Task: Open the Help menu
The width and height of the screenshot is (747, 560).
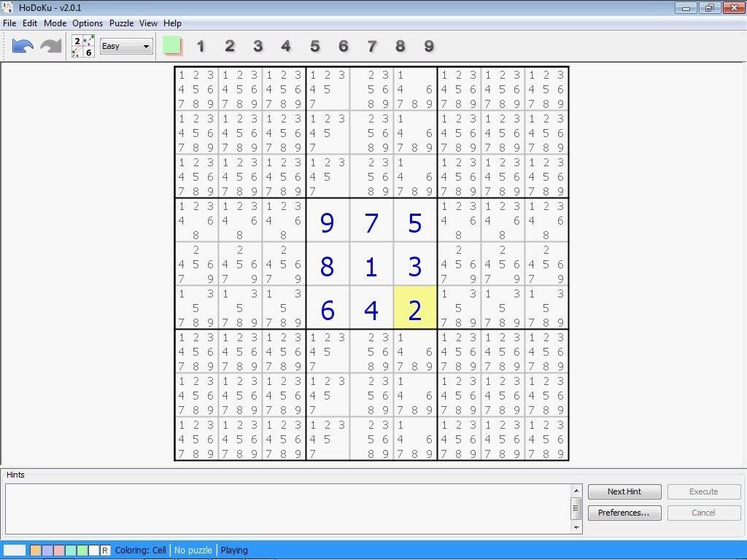Action: click(x=172, y=23)
